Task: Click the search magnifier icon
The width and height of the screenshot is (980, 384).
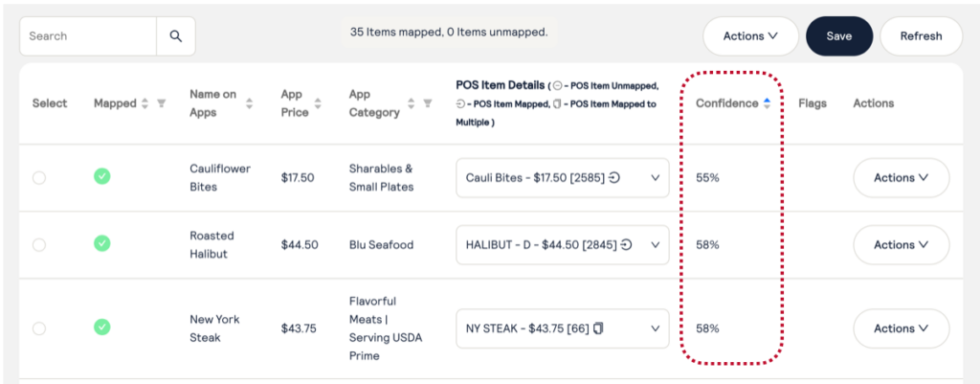Action: [176, 36]
